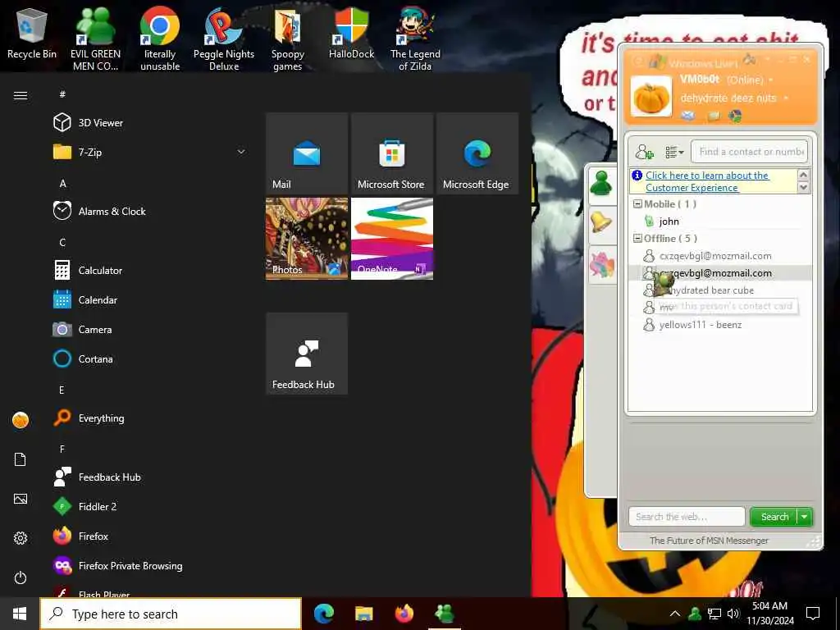The image size is (840, 630).
Task: Select the yellows111 - beenz contact
Action: click(x=701, y=325)
